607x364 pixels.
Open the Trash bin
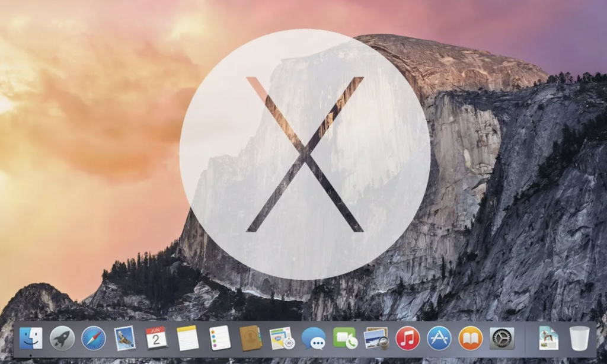tap(580, 338)
